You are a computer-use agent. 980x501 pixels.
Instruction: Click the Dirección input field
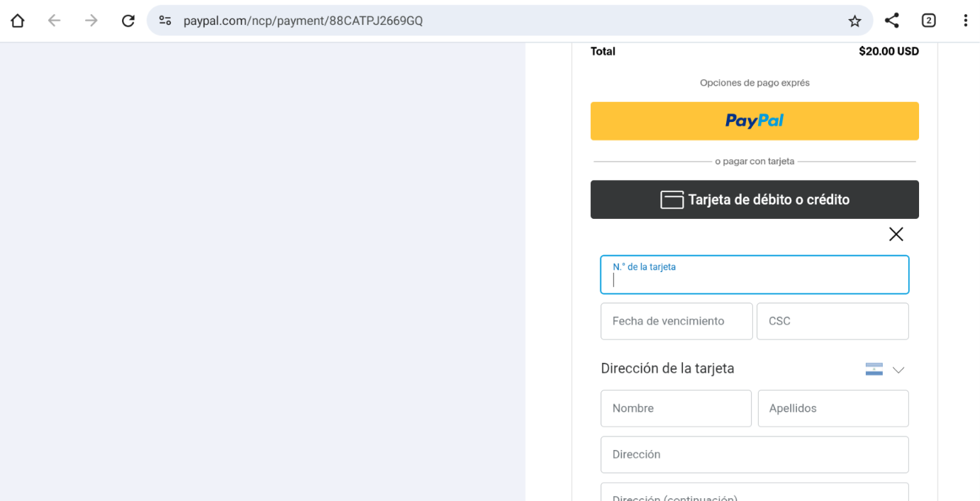755,454
